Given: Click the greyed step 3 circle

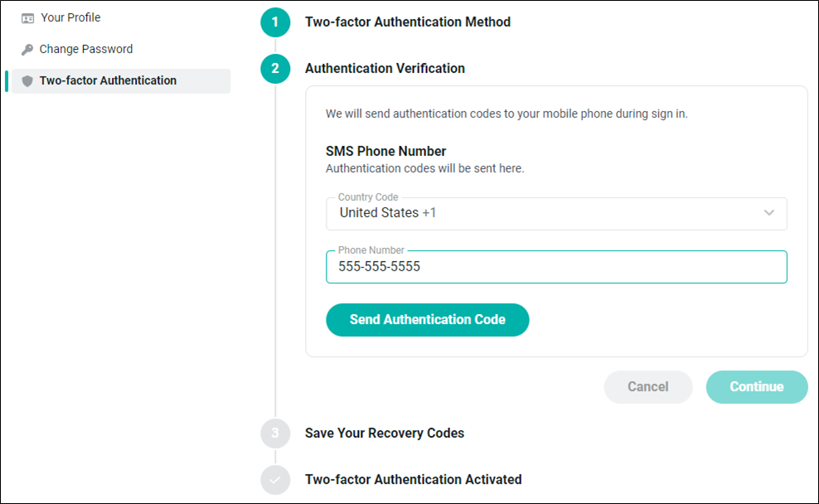Looking at the screenshot, I should [x=275, y=433].
